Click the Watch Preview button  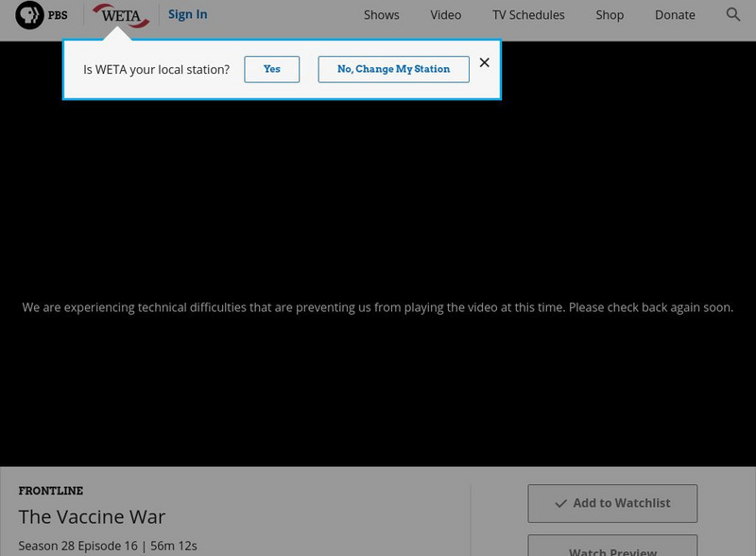612,548
